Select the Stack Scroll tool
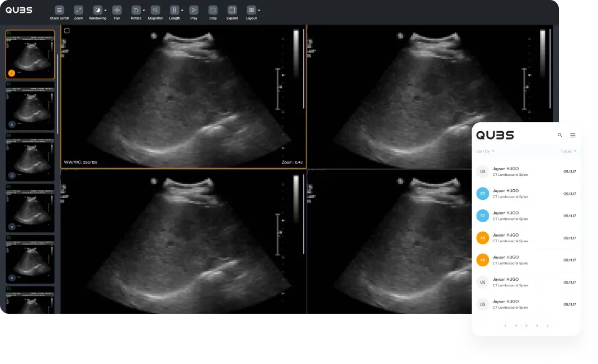 point(59,10)
